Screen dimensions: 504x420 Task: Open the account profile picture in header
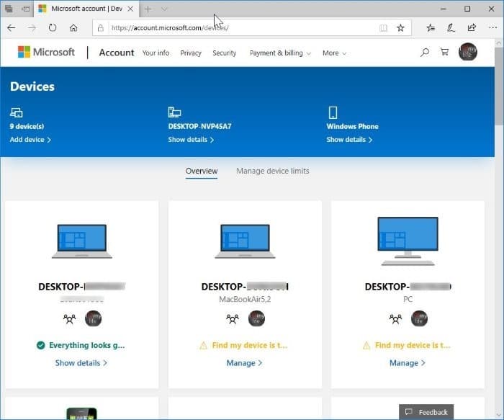(x=468, y=52)
